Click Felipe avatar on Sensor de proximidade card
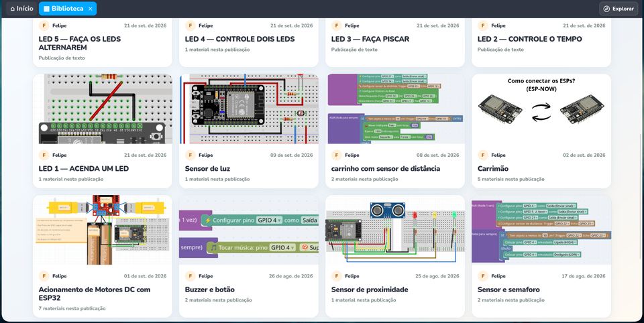The height and width of the screenshot is (323, 644). 336,276
